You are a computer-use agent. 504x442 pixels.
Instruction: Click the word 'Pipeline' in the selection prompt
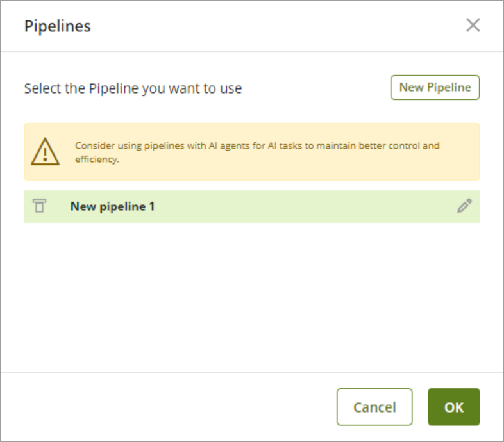(x=113, y=88)
